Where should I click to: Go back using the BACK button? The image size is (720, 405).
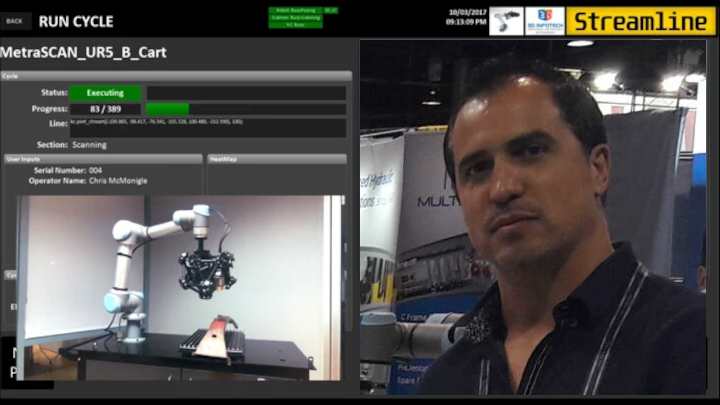tap(16, 21)
